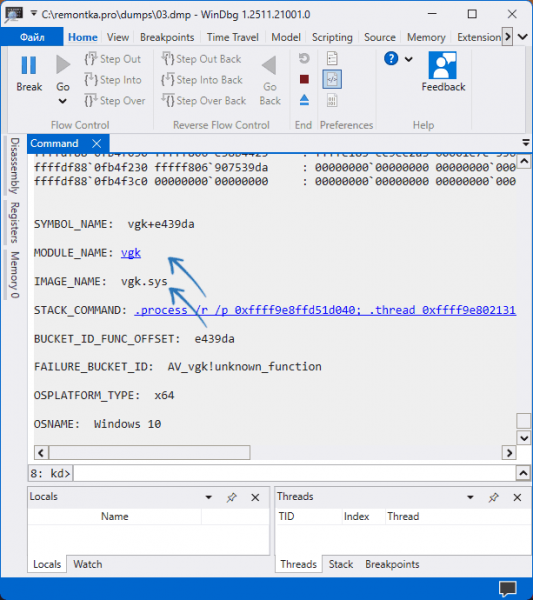The width and height of the screenshot is (533, 600).
Task: Switch to the Stack tab
Action: [341, 564]
